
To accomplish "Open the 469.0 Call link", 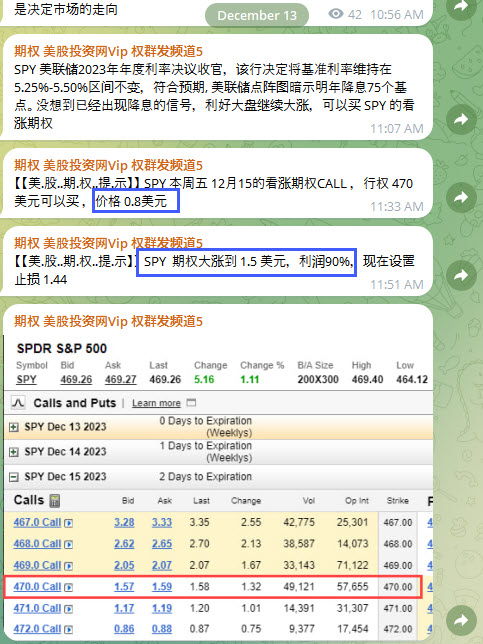I will [37, 566].
